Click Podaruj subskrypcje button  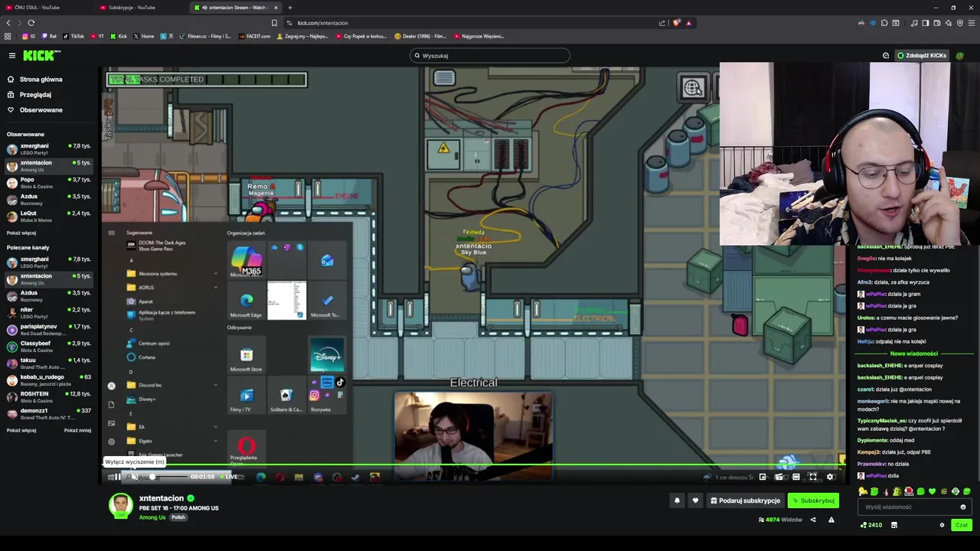pyautogui.click(x=745, y=500)
